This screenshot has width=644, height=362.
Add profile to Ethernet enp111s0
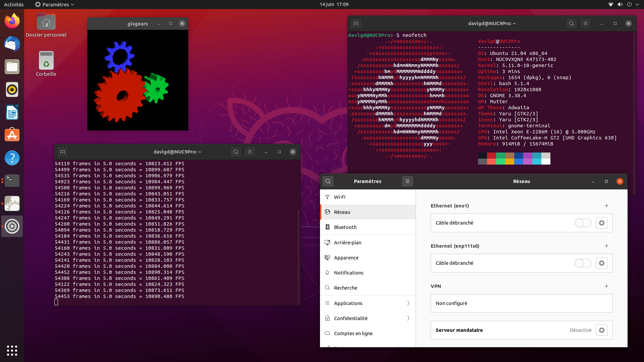[x=606, y=246]
